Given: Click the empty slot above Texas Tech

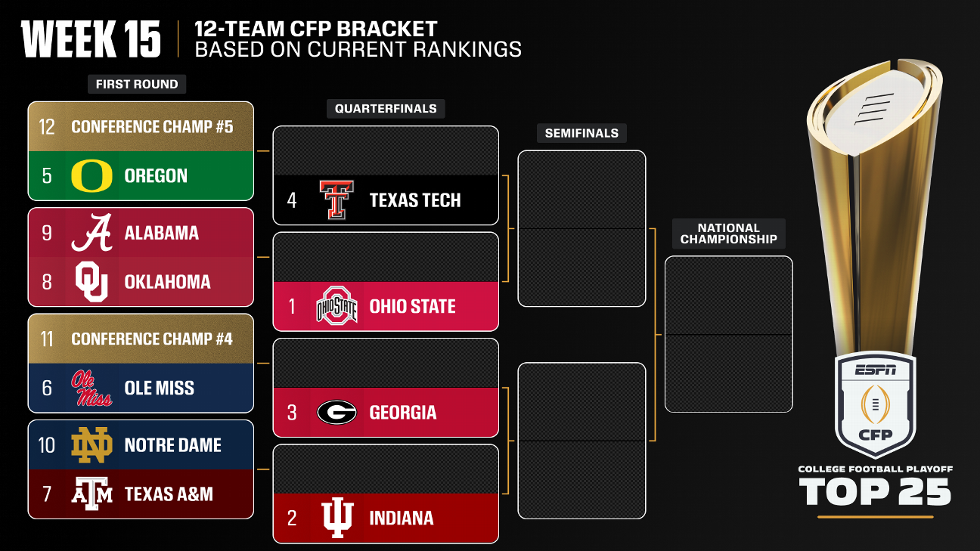Looking at the screenshot, I should point(386,150).
